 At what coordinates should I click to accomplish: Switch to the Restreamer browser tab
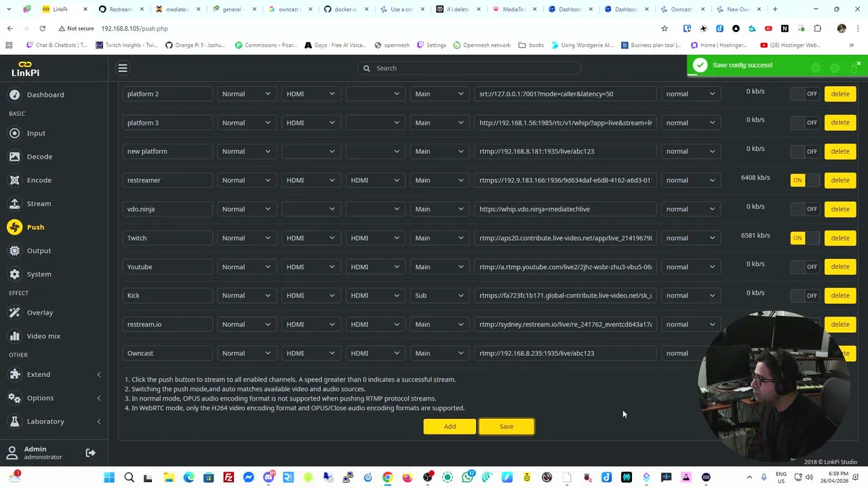[121, 9]
